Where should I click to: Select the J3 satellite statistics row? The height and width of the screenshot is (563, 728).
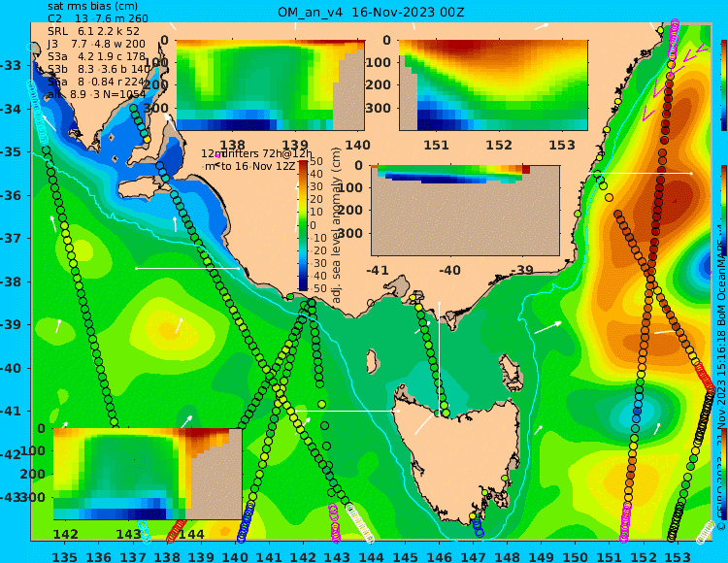click(96, 44)
